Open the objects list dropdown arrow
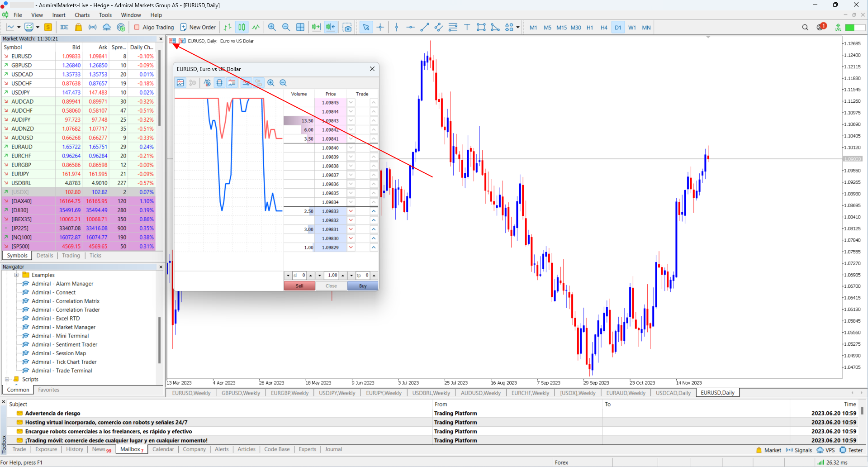 tap(518, 27)
